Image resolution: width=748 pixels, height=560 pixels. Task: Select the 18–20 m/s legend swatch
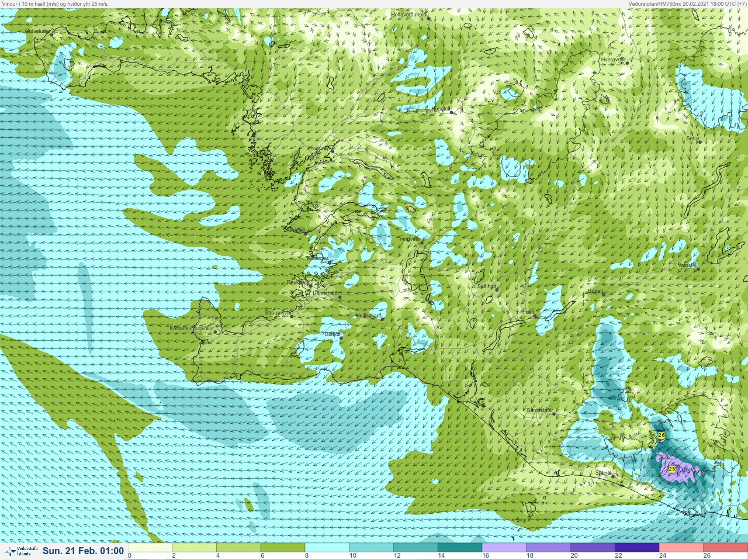coord(549,548)
